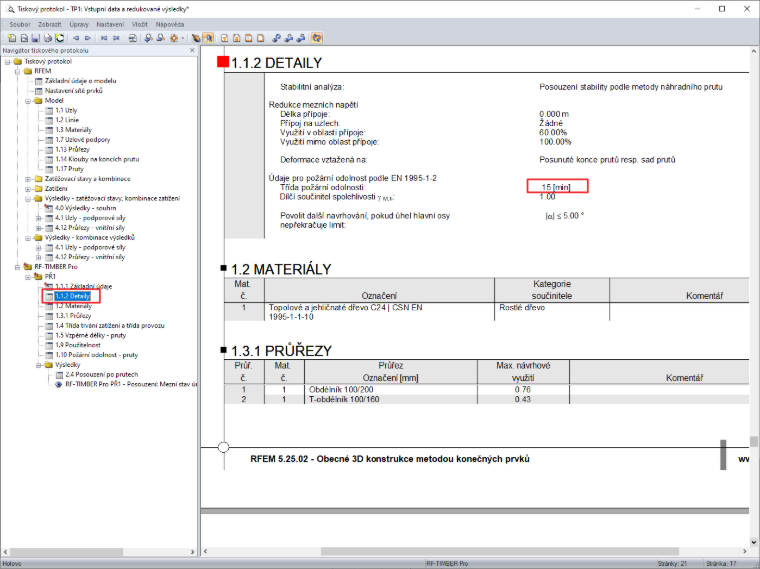Select 1.5 Vzpěrné délky - pruty item
This screenshot has height=569, width=760.
90,335
